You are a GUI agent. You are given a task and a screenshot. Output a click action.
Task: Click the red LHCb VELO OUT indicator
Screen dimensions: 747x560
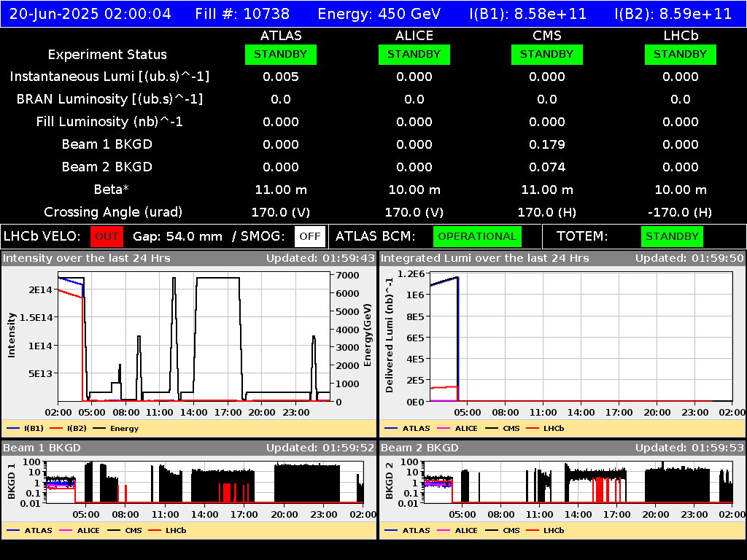[107, 237]
